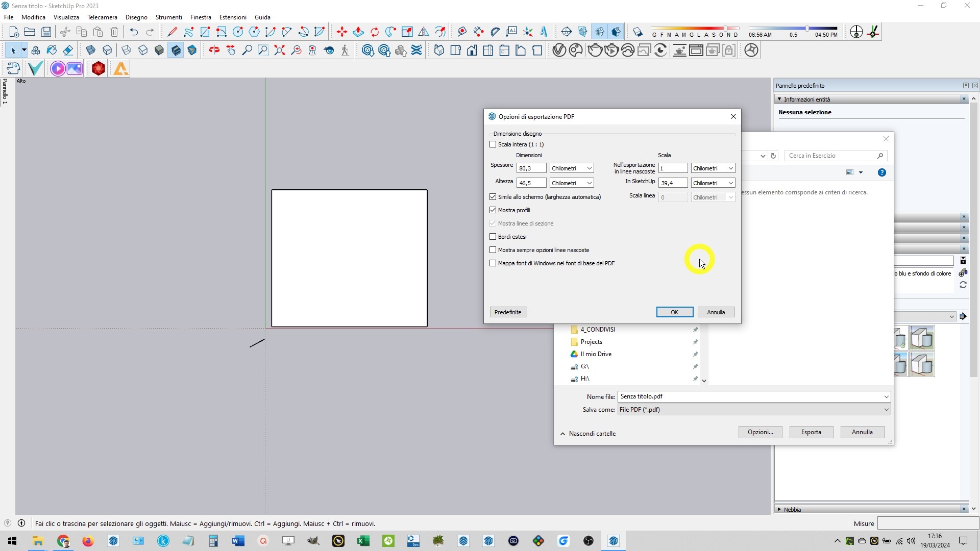Viewport: 980px width, 551px height.
Task: Select the Orbit tool
Action: (214, 50)
